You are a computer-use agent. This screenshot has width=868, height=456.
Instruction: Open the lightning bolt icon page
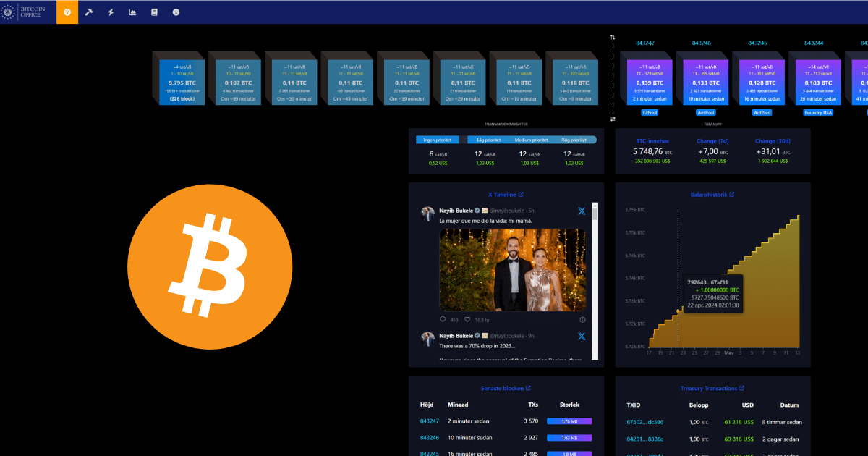[x=111, y=12]
